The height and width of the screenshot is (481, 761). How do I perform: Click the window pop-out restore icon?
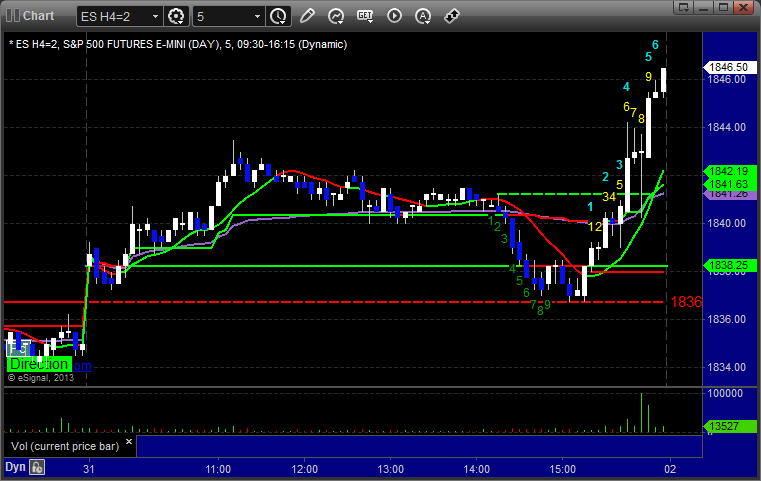(x=684, y=7)
